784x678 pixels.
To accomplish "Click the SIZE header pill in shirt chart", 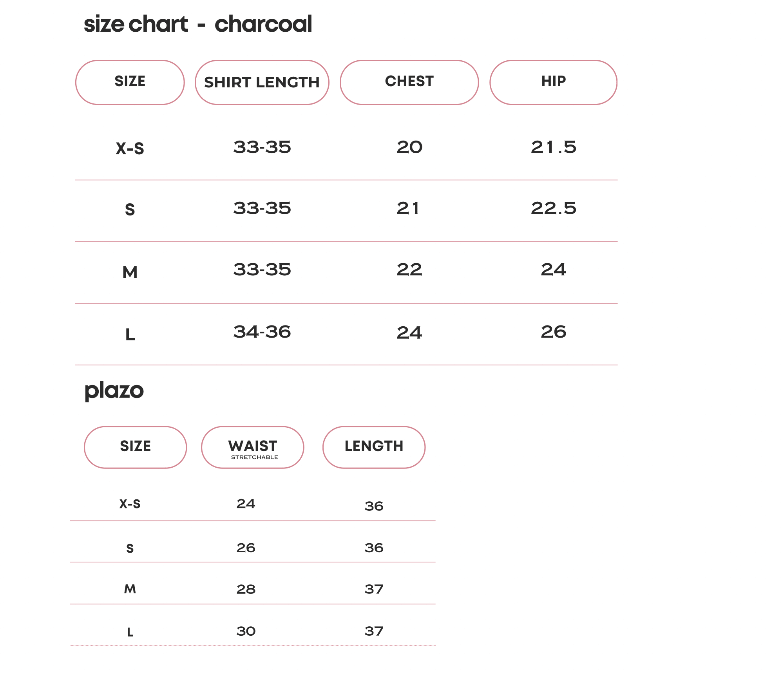I will [x=130, y=82].
